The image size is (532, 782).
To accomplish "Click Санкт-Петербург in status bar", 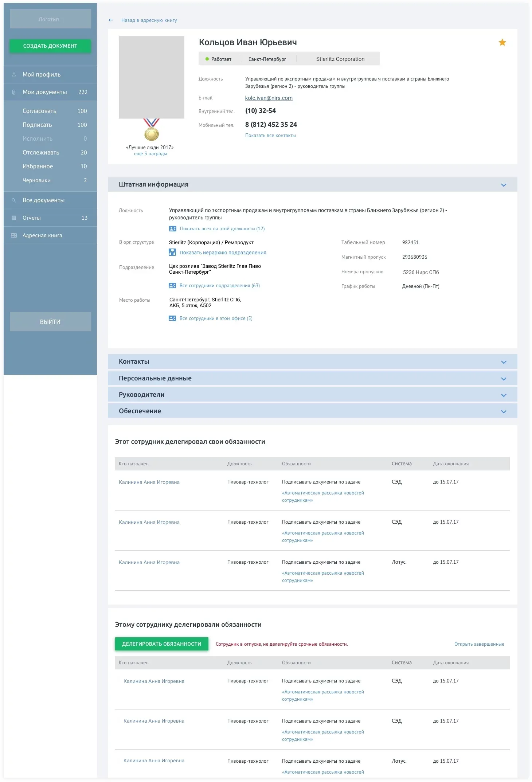I will click(267, 59).
